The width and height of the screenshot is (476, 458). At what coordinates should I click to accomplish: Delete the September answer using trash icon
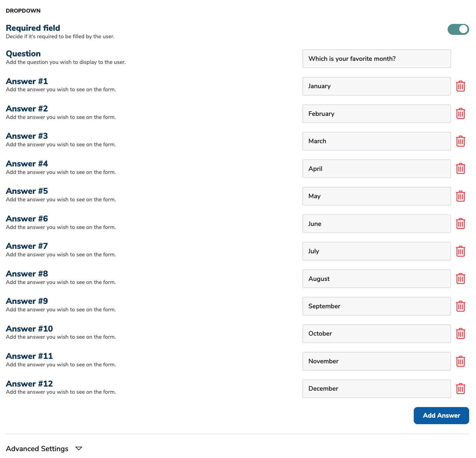click(460, 306)
